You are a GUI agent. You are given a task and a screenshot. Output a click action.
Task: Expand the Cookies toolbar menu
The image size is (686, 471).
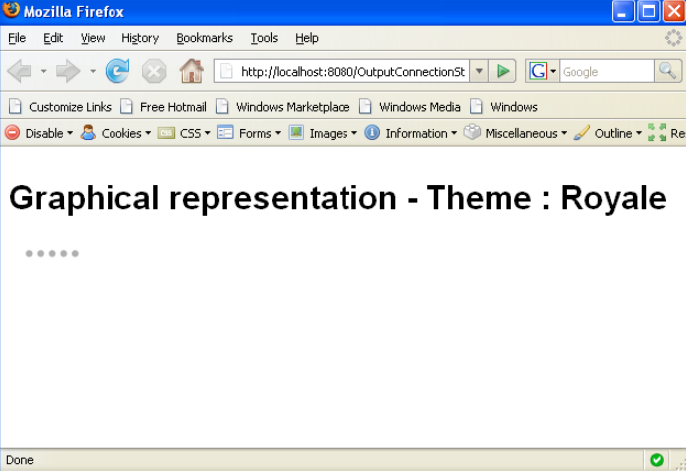click(116, 133)
